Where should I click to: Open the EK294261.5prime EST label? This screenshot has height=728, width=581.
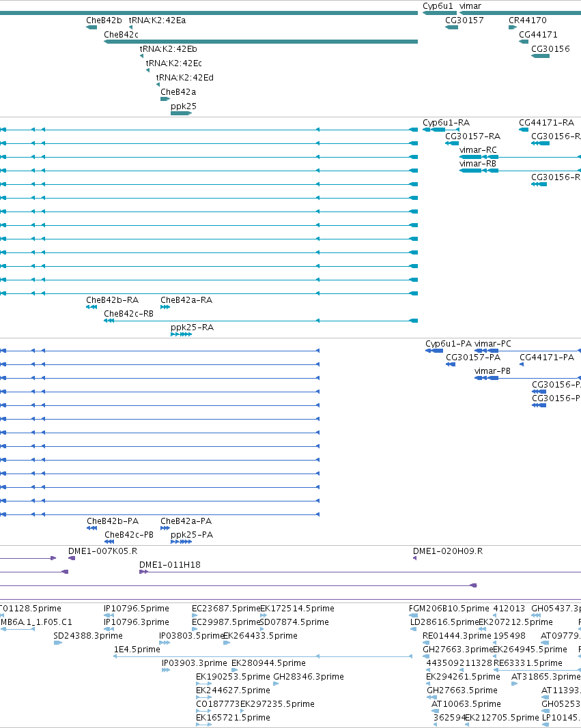click(463, 677)
